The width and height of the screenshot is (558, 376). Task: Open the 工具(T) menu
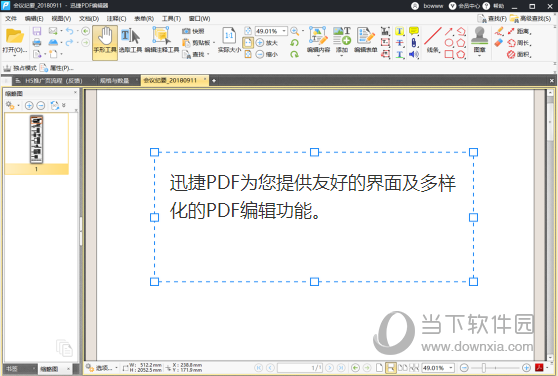[x=172, y=18]
